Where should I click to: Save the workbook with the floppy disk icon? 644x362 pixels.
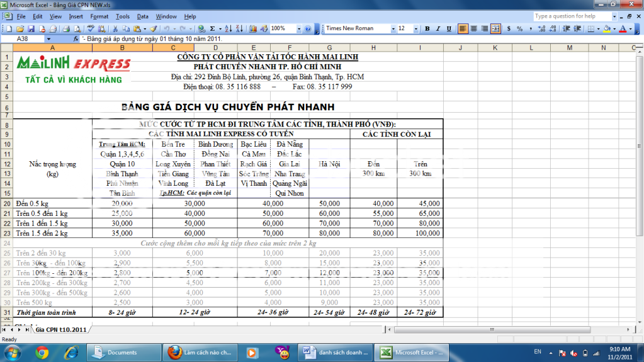(31, 29)
